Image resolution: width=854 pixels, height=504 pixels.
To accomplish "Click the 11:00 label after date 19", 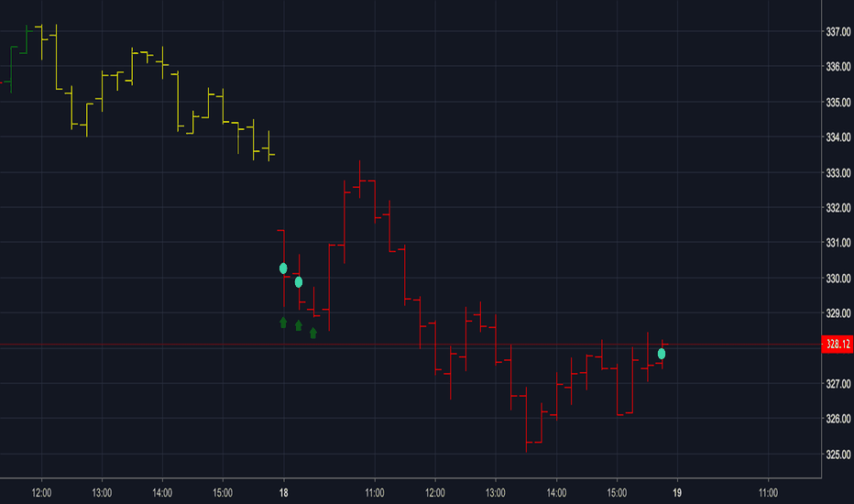I will (x=769, y=493).
